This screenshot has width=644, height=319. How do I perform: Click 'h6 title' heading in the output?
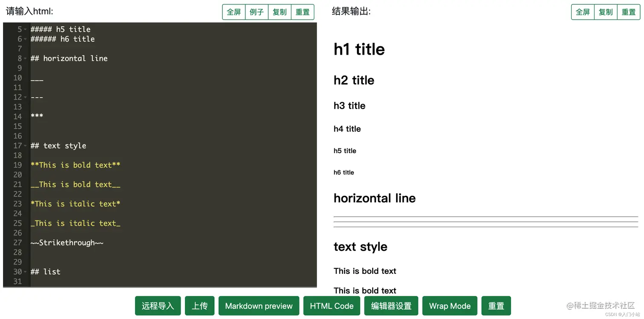coord(344,172)
